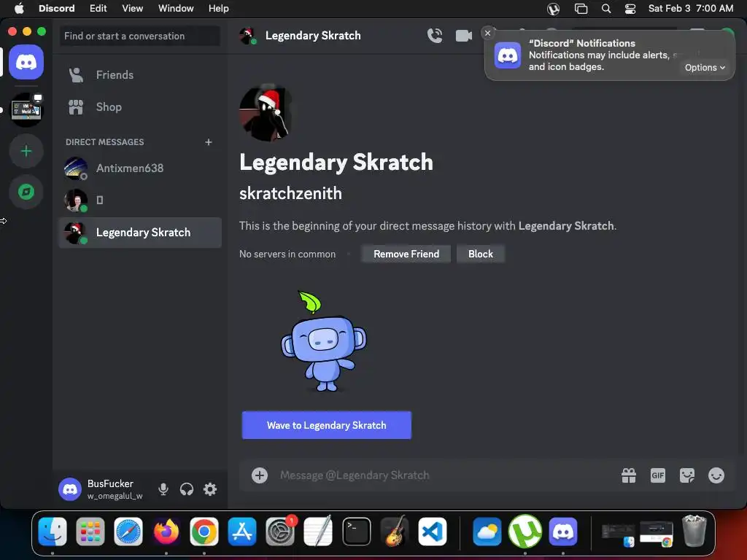Open Spotlight search in menu bar
This screenshot has width=747, height=560.
pos(606,9)
